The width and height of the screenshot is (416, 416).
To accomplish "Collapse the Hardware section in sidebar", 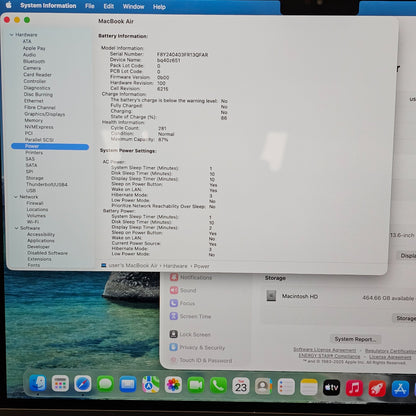I will tap(12, 35).
